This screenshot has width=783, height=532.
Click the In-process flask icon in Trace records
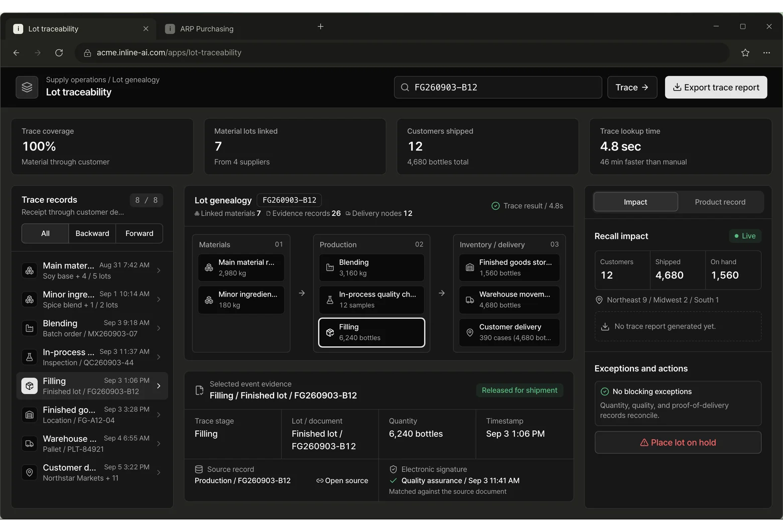click(30, 357)
